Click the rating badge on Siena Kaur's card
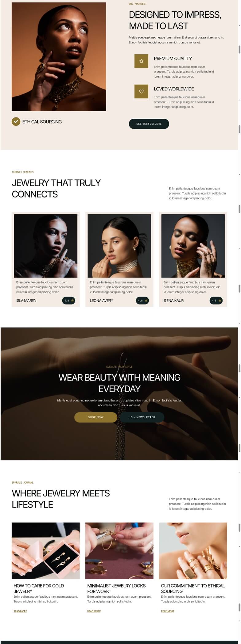Viewport: 241px width, 644px height. (x=216, y=301)
